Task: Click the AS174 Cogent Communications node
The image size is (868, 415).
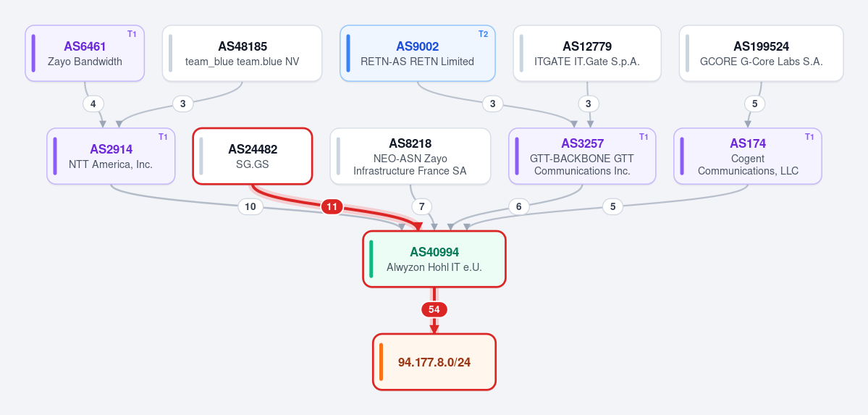Action: pyautogui.click(x=748, y=156)
